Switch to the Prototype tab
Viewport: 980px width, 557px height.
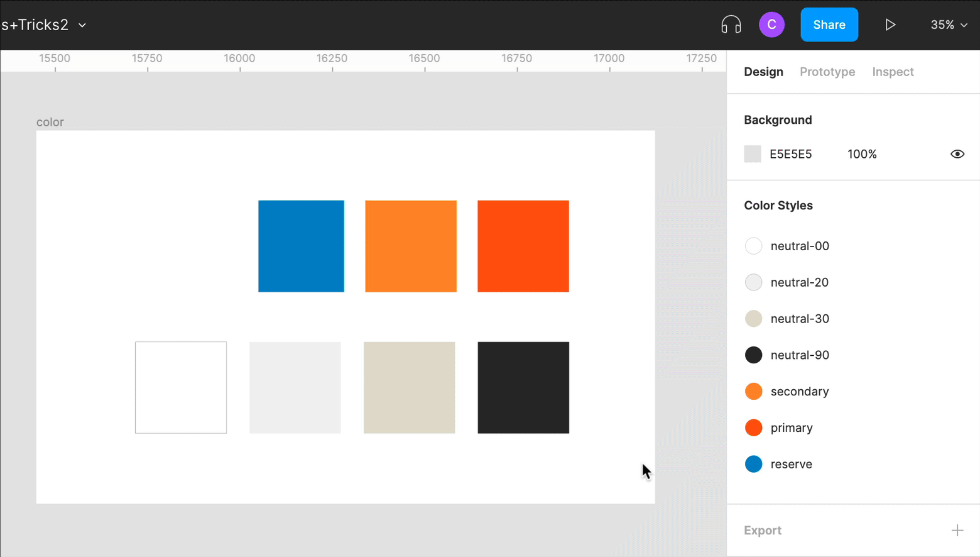click(827, 72)
